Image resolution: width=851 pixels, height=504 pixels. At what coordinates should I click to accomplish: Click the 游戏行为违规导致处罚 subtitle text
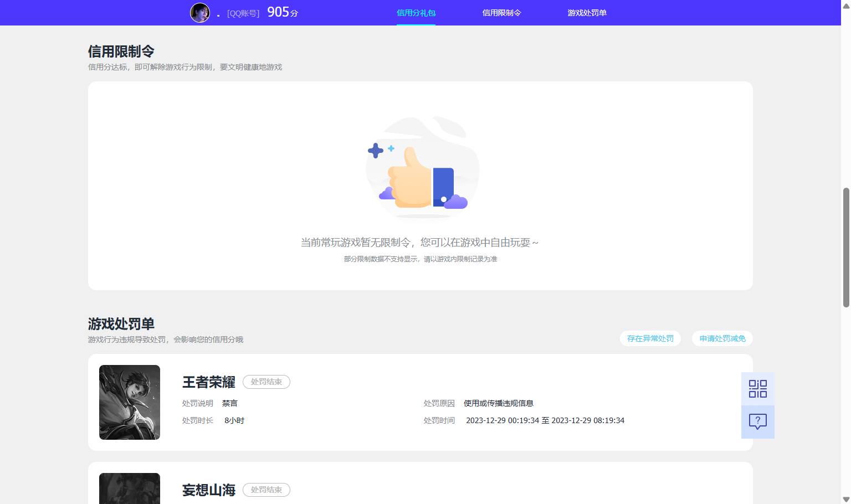coord(166,340)
